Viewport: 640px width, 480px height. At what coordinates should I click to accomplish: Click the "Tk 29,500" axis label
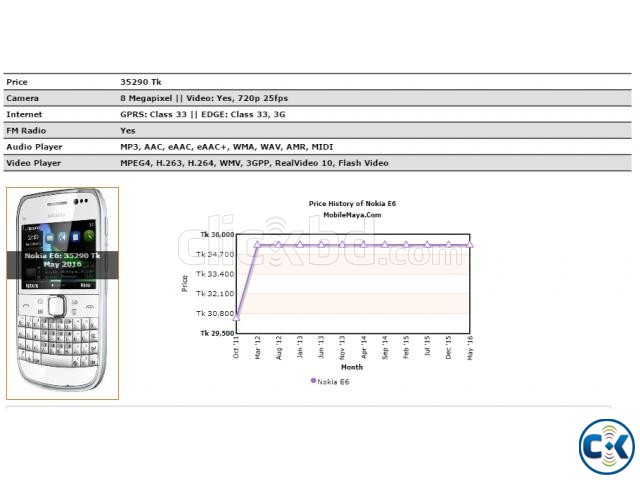218,333
